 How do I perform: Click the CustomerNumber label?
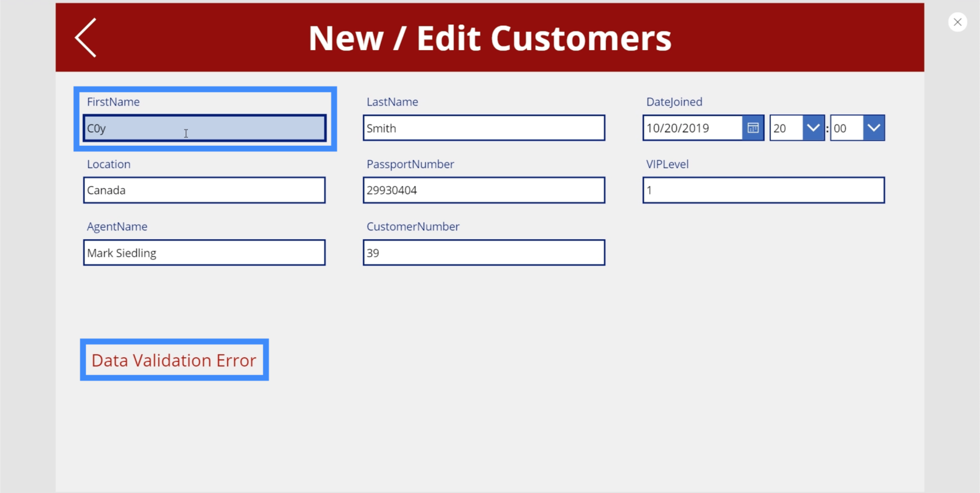click(413, 226)
